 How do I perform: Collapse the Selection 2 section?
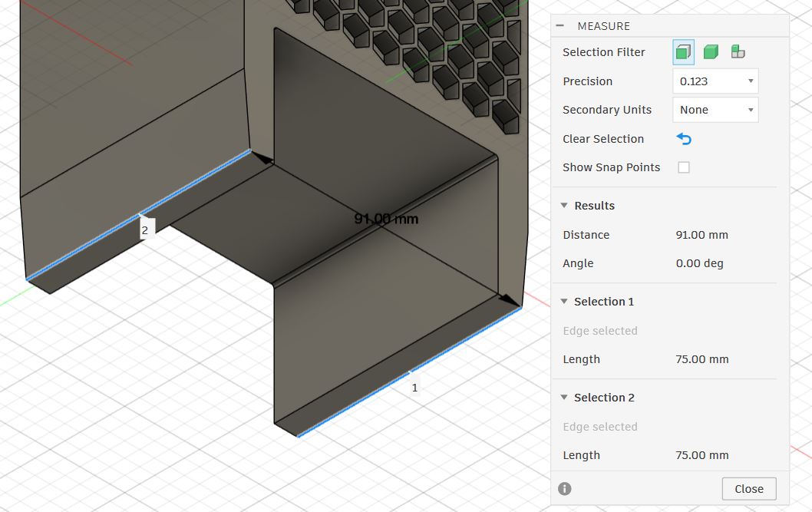point(564,397)
